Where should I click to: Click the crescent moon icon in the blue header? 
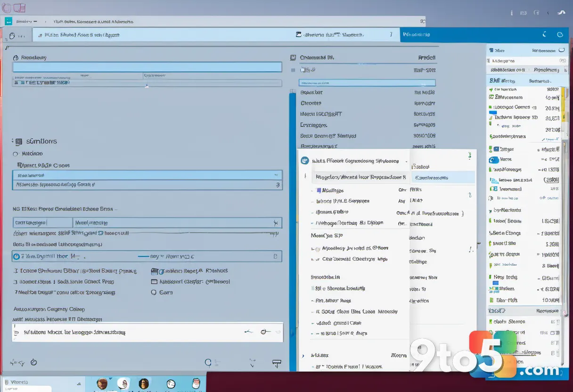pyautogui.click(x=545, y=34)
